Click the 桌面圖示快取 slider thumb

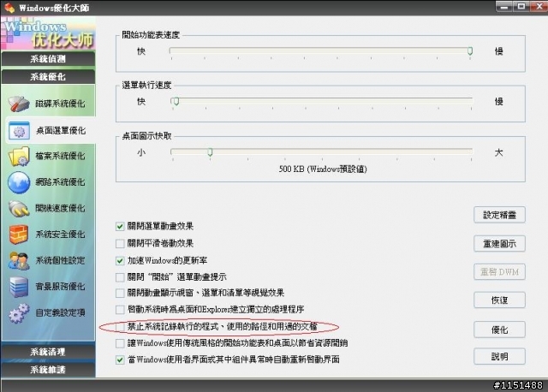click(x=210, y=152)
